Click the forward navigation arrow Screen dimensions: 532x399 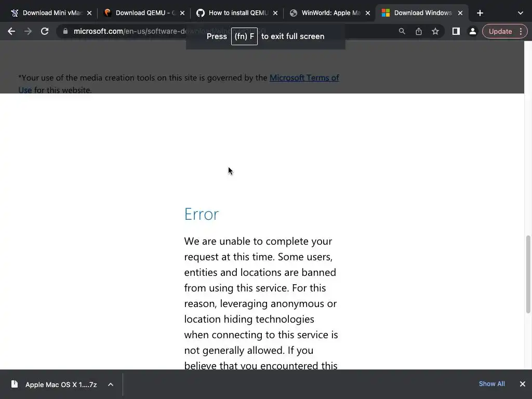(x=28, y=31)
